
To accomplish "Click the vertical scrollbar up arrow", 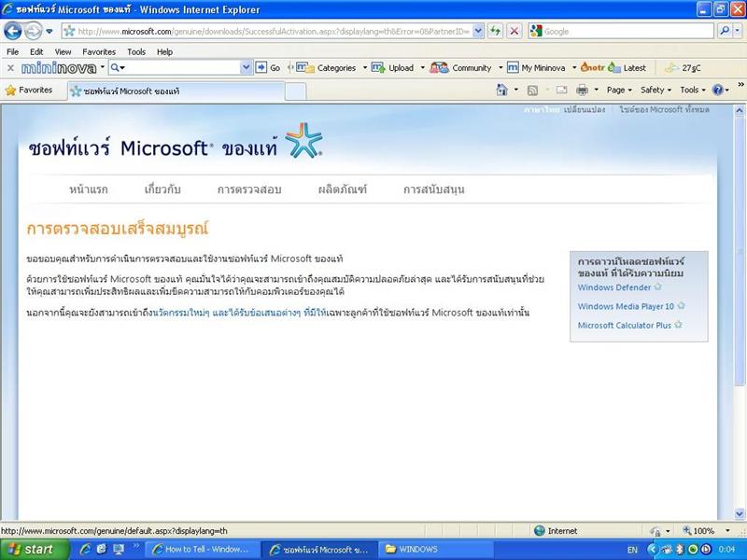I will [x=739, y=111].
